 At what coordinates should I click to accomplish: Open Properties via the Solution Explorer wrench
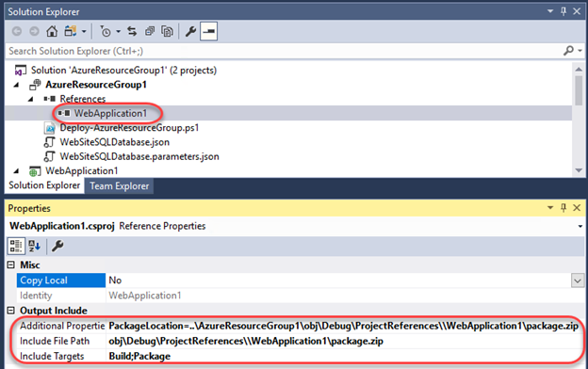click(190, 31)
